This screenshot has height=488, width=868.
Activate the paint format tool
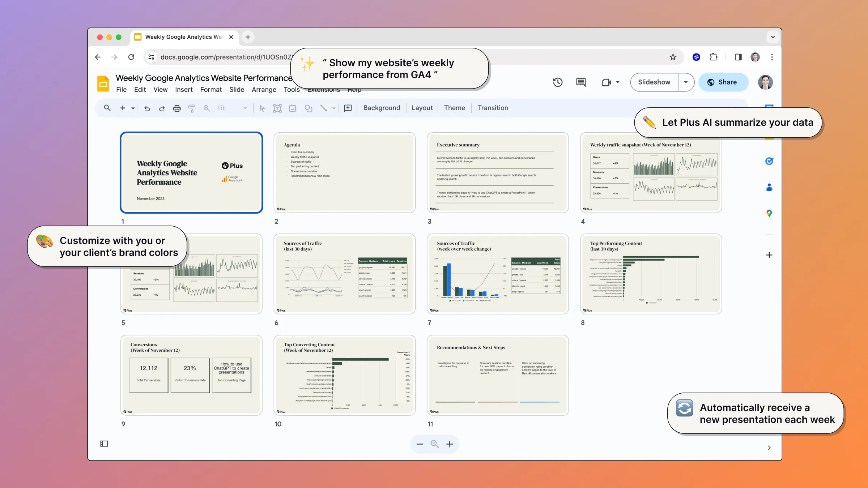(191, 108)
